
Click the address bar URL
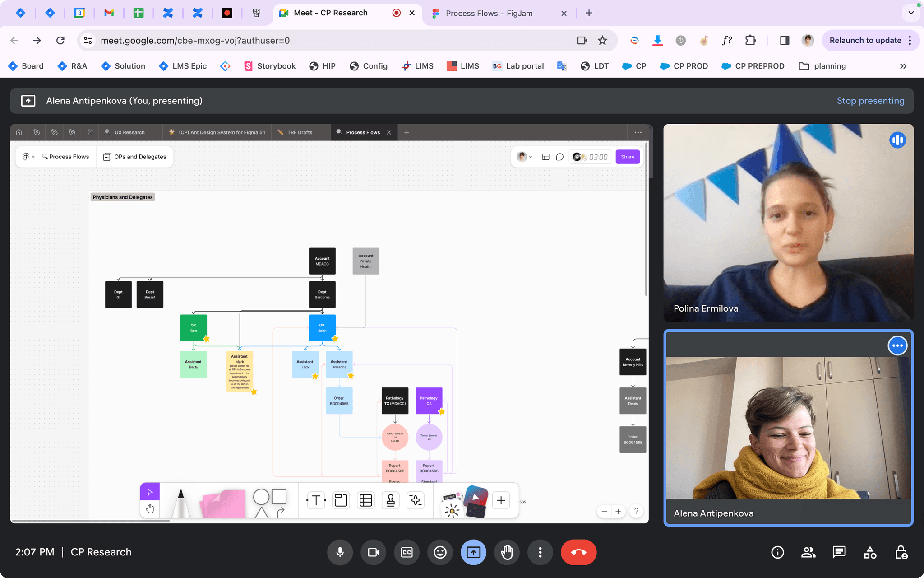click(195, 40)
